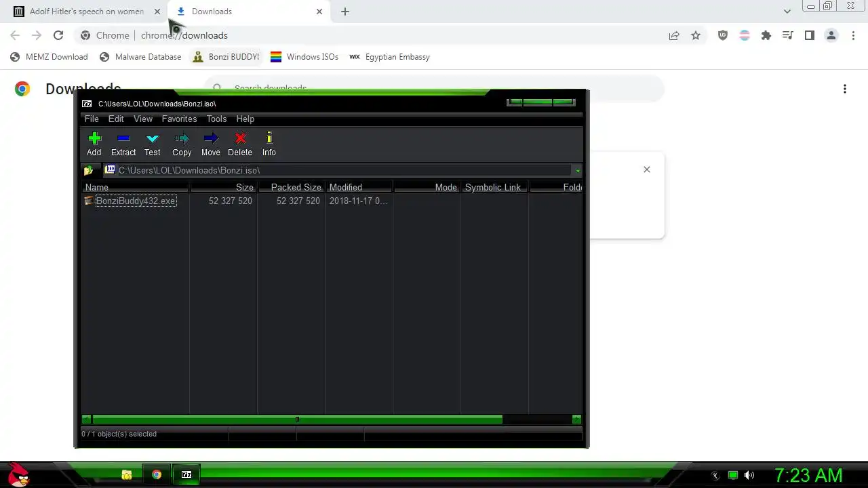
Task: Close the Downloads tab
Action: (319, 12)
